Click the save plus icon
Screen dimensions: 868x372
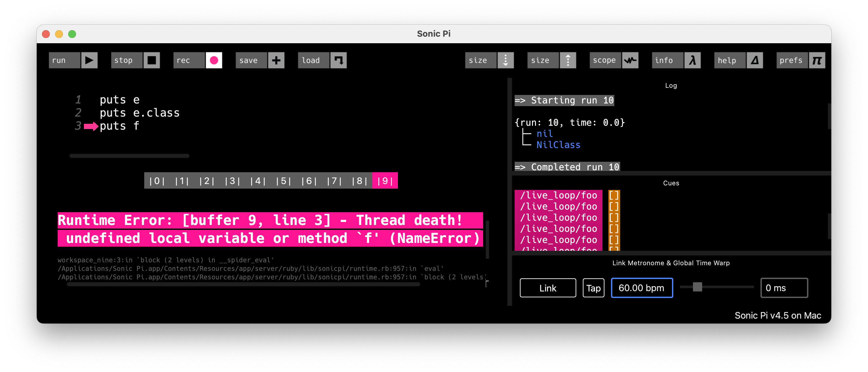click(x=276, y=60)
